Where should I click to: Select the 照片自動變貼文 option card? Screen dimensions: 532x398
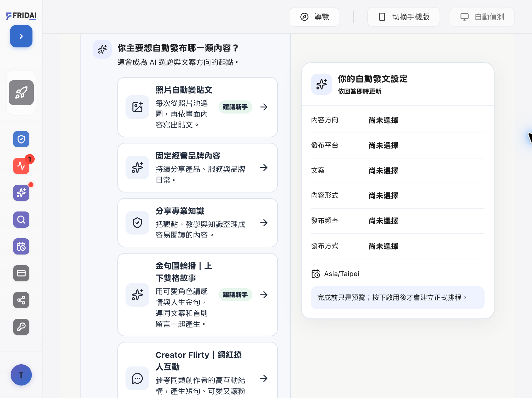click(x=198, y=107)
